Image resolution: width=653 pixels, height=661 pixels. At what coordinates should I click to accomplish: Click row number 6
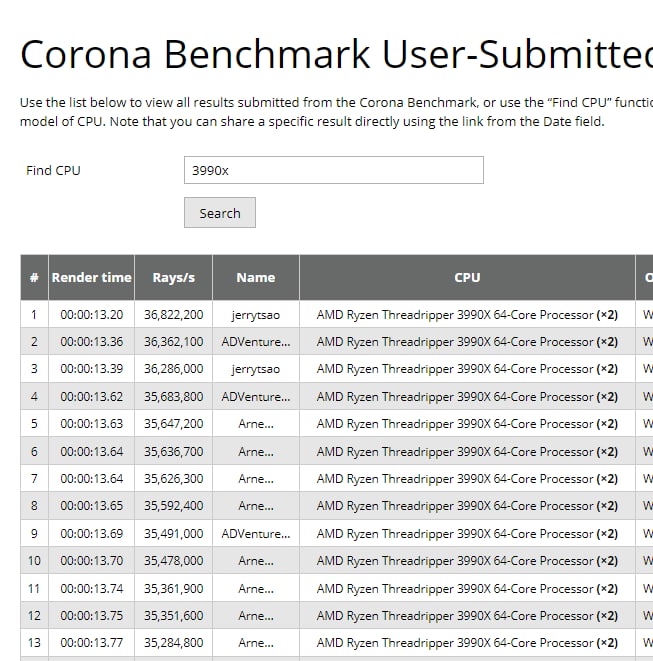(x=34, y=451)
